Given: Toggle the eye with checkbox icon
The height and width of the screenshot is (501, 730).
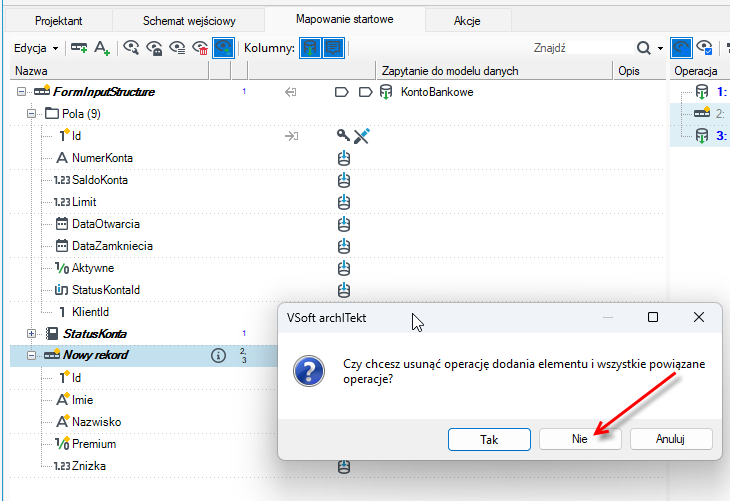Looking at the screenshot, I should click(704, 47).
